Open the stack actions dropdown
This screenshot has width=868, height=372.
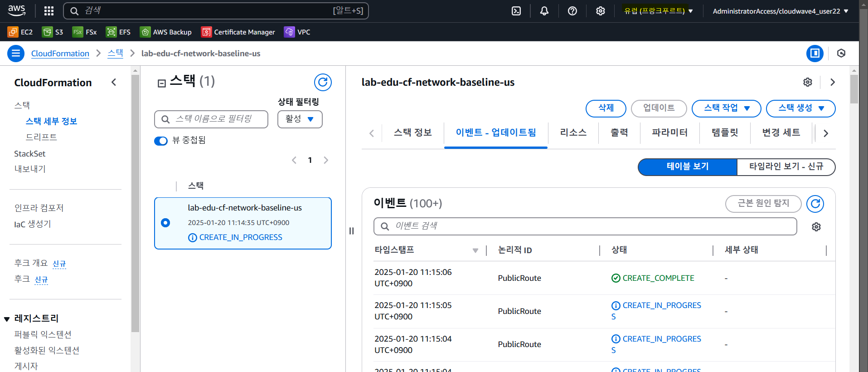coord(726,108)
